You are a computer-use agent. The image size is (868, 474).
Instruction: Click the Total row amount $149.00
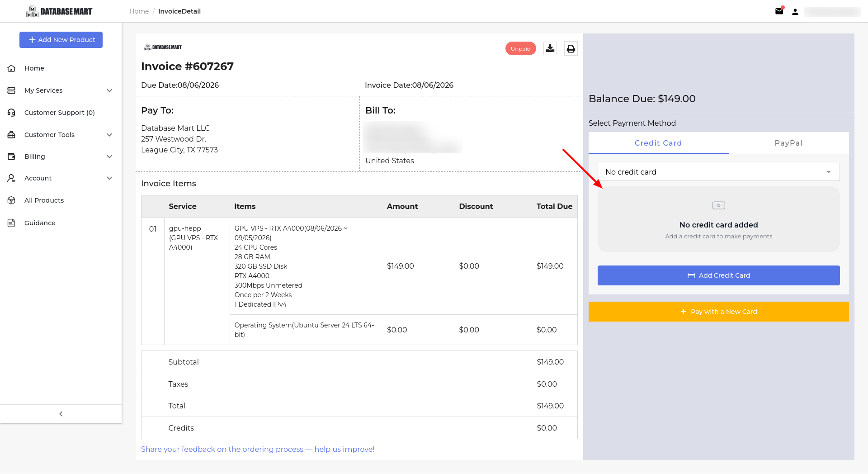[550, 406]
